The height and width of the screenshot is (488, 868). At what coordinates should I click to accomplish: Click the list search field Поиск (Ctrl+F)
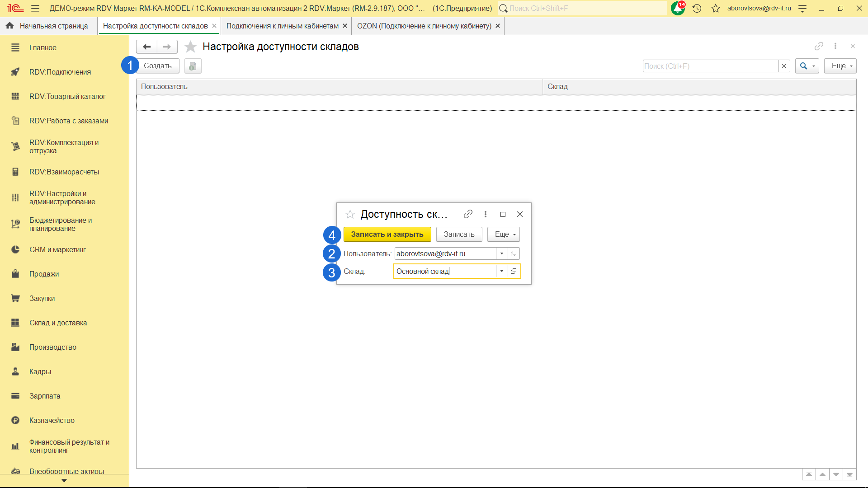710,66
